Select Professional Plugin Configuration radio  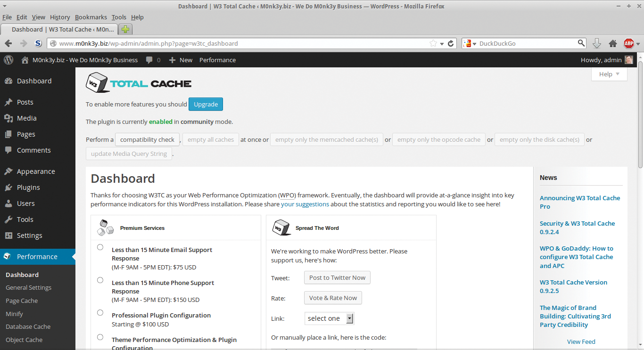tap(100, 313)
